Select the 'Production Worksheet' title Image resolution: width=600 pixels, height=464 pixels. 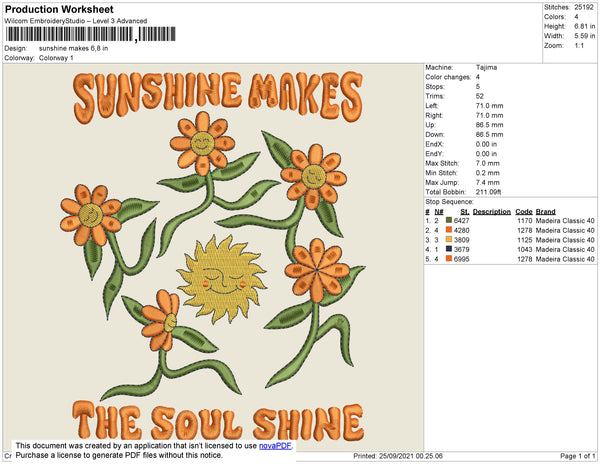[59, 9]
